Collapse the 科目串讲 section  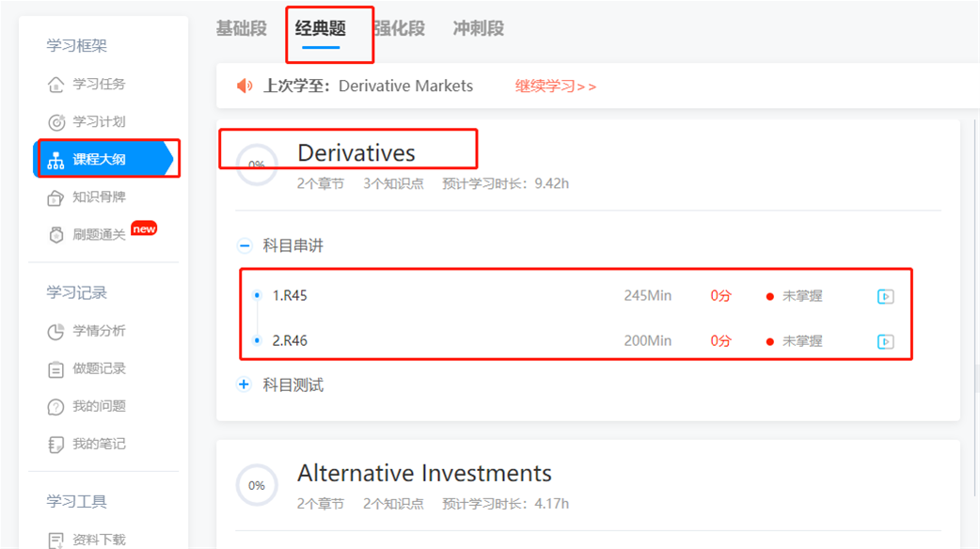click(x=245, y=245)
